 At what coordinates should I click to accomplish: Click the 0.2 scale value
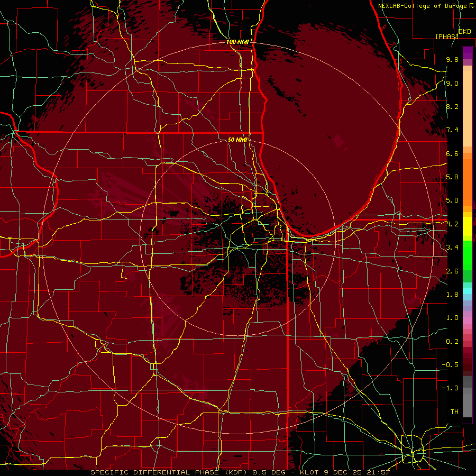452,342
